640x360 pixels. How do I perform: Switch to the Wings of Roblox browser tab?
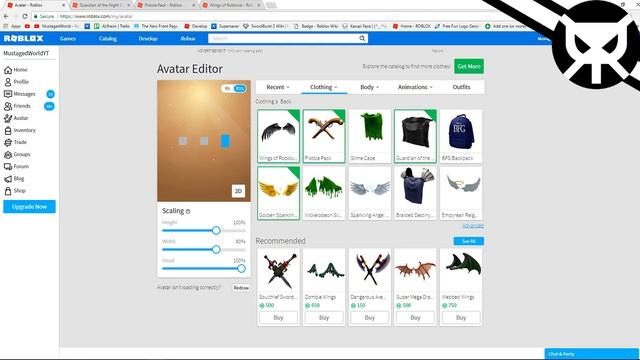231,5
